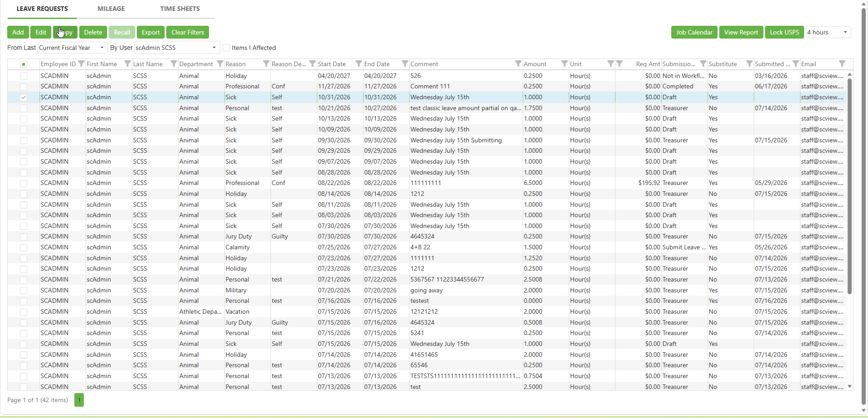The height and width of the screenshot is (418, 868).
Task: Select the 'Submit Leave ...' status cell
Action: pos(684,247)
